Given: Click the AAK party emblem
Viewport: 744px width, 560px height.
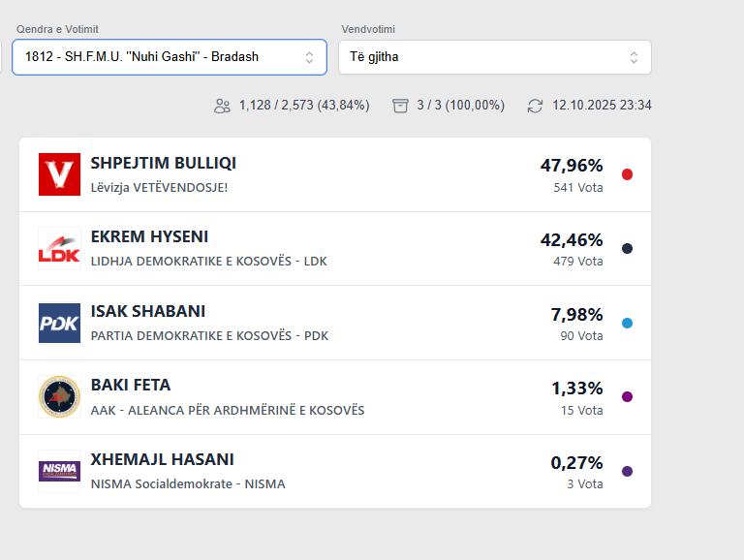Looking at the screenshot, I should pyautogui.click(x=59, y=397).
